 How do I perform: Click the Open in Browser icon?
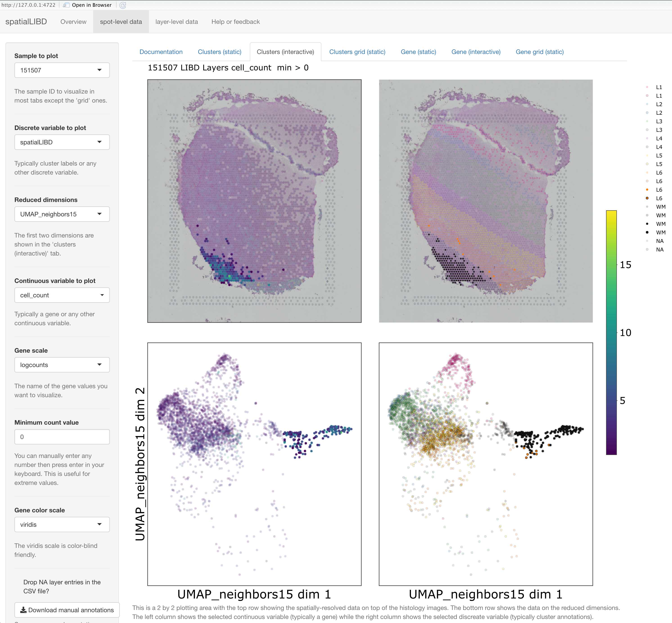pyautogui.click(x=66, y=5)
